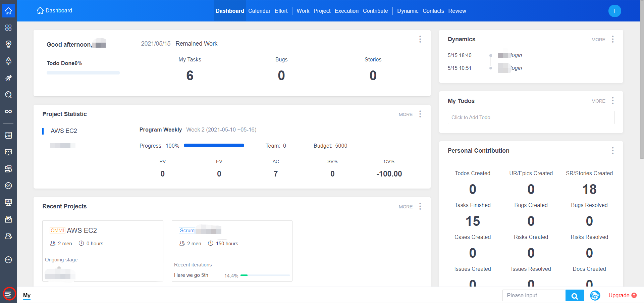Click the lightbulb icon in left sidebar

click(8, 44)
